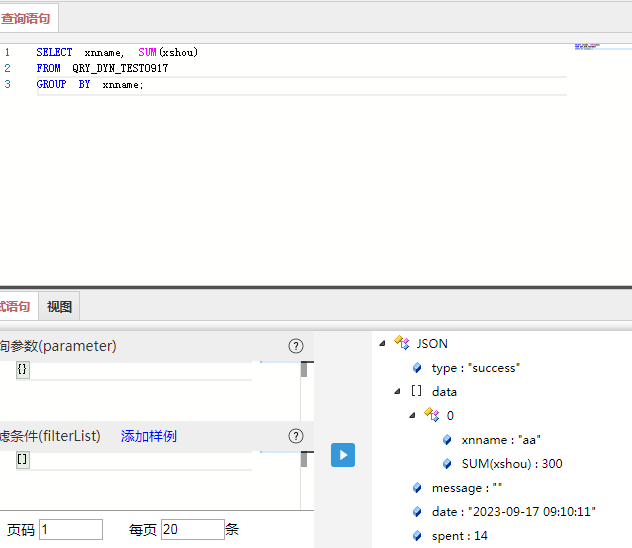The width and height of the screenshot is (632, 548).
Task: Click the code minimap in SQL editor
Action: click(x=587, y=46)
